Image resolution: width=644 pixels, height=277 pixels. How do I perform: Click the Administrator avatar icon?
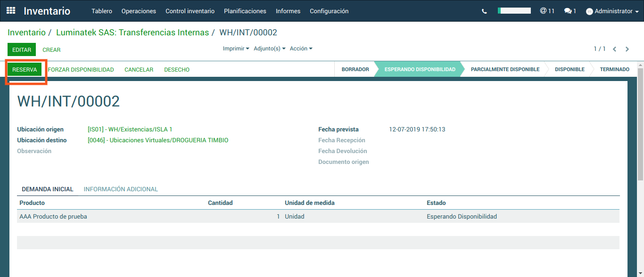click(589, 11)
